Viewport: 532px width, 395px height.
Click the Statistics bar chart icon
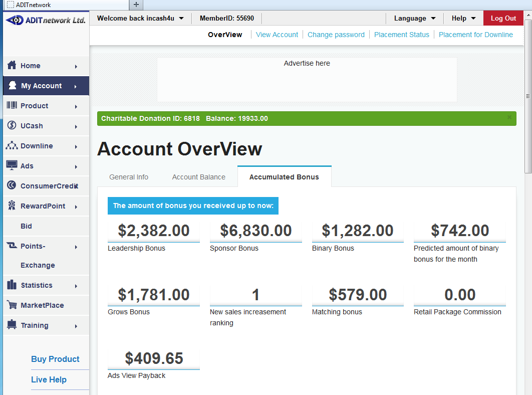(12, 285)
